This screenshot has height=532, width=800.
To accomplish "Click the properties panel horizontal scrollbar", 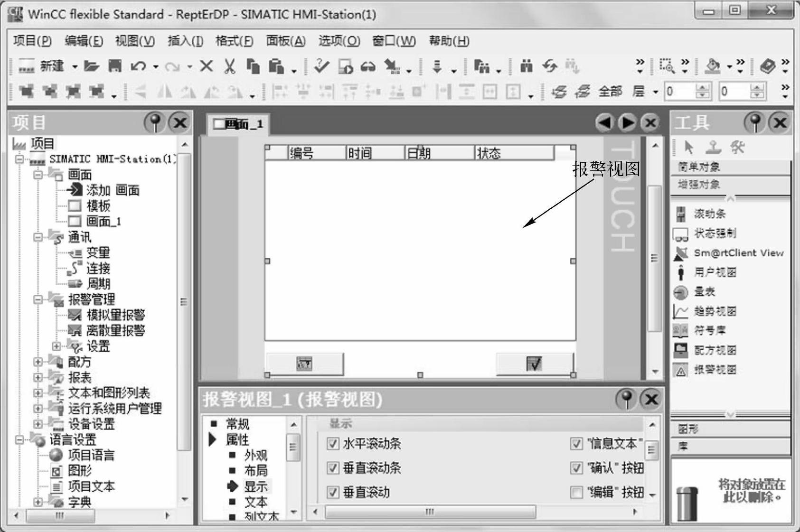I will click(x=430, y=512).
